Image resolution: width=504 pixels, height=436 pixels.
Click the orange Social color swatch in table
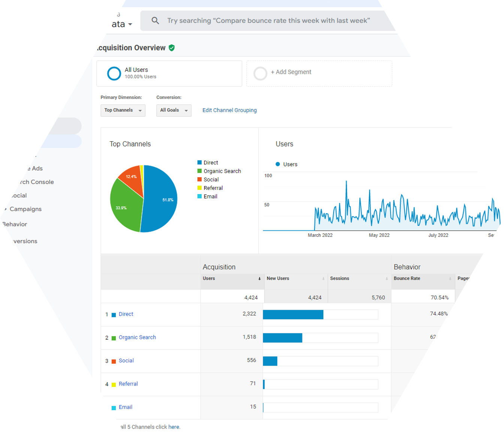[114, 361]
